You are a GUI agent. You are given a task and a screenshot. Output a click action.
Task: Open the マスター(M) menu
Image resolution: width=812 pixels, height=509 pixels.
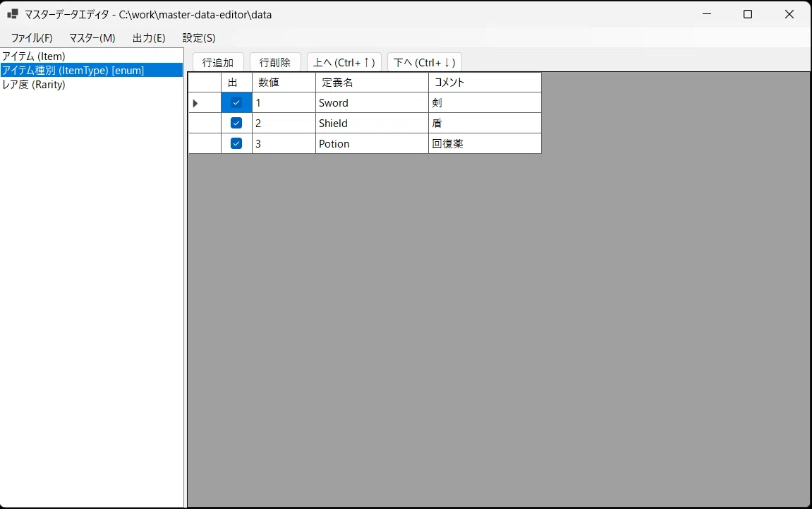click(x=92, y=38)
